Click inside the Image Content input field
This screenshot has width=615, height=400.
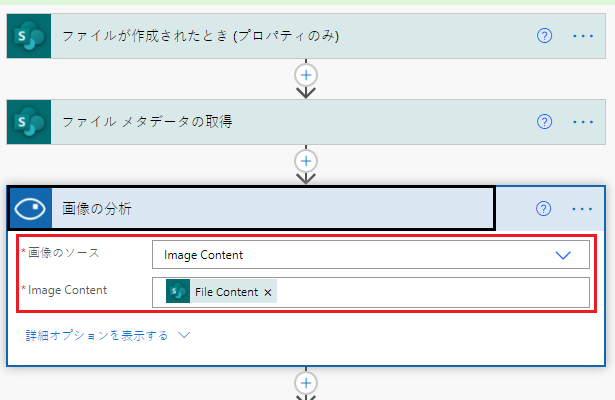[431, 293]
